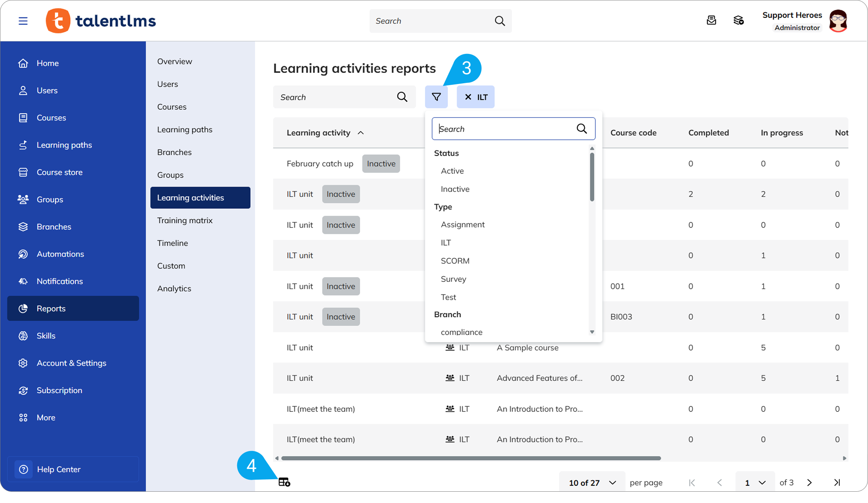Click the Skills brain icon
This screenshot has width=868, height=503.
(23, 336)
